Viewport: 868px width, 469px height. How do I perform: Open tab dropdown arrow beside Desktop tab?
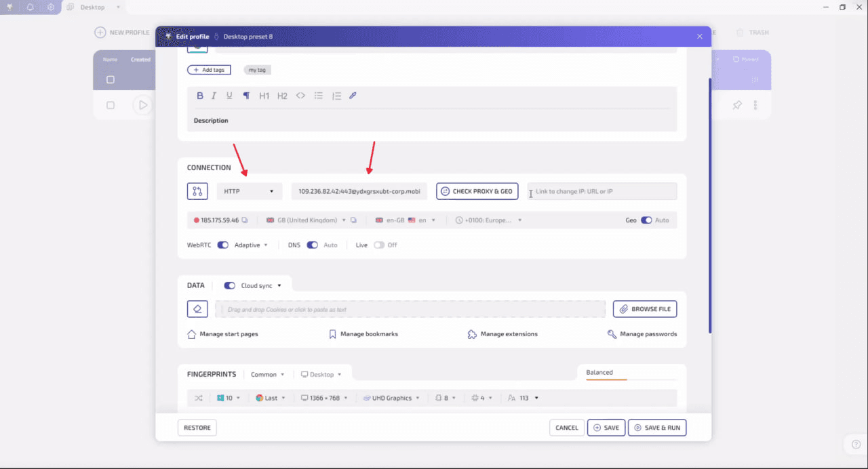pos(118,7)
